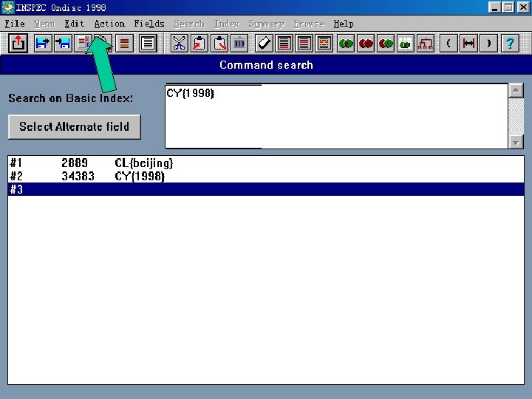Screen dimensions: 532x399
Task: Click the black-lined full record list icon
Action: coord(148,44)
